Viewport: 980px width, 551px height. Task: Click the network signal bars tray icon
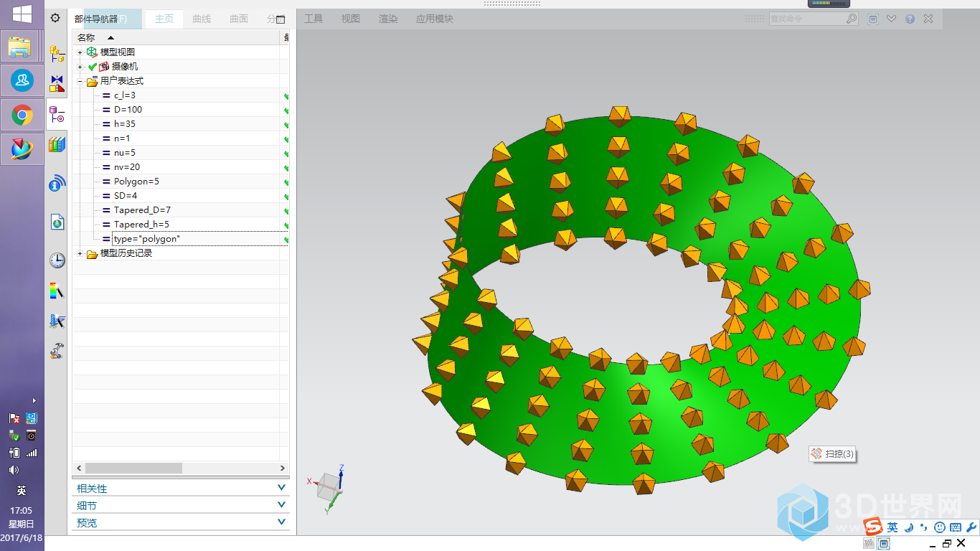pos(31,453)
